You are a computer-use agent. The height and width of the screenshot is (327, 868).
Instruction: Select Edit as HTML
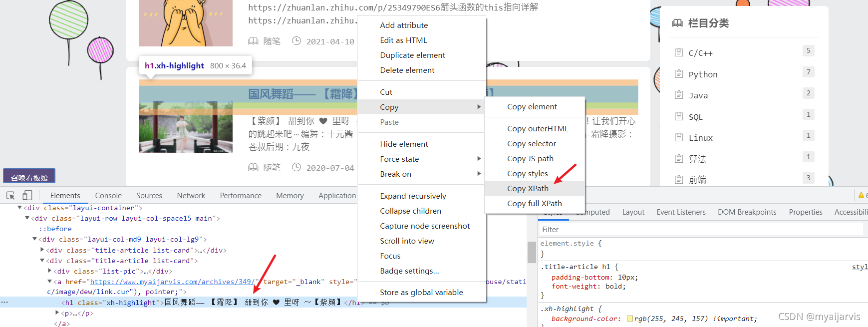(x=422, y=40)
